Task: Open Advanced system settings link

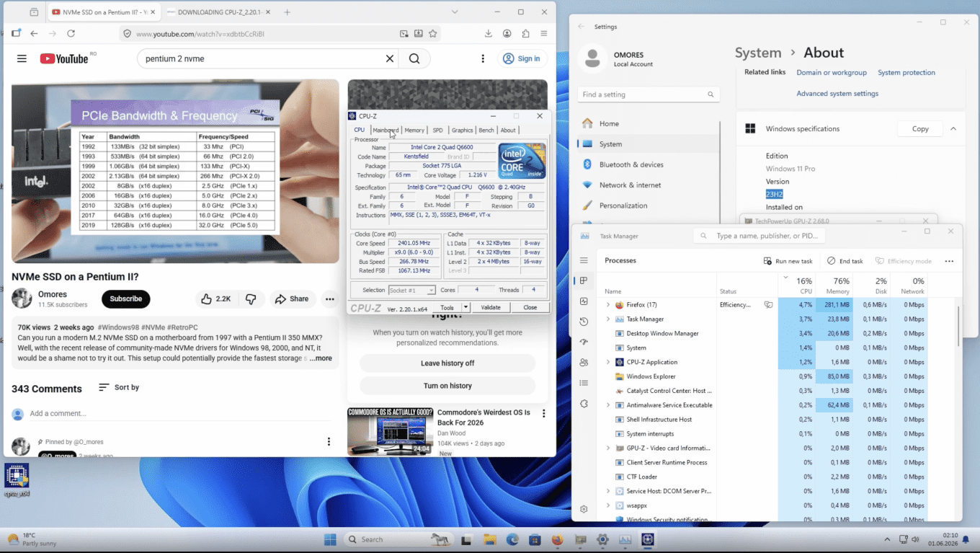Action: tap(837, 94)
